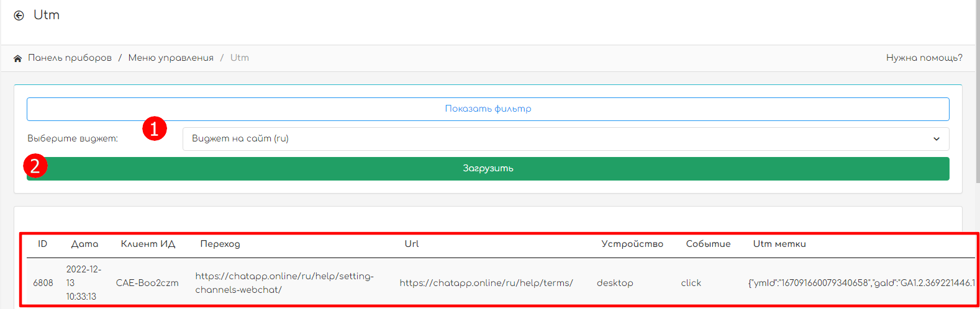Click the Utm breadcrumb item
980x309 pixels.
pos(239,58)
